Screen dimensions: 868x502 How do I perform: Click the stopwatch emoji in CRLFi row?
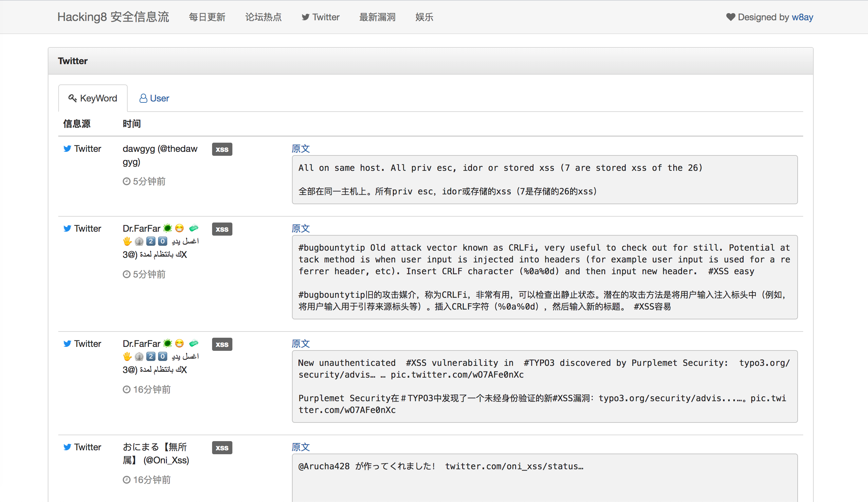[x=139, y=242]
